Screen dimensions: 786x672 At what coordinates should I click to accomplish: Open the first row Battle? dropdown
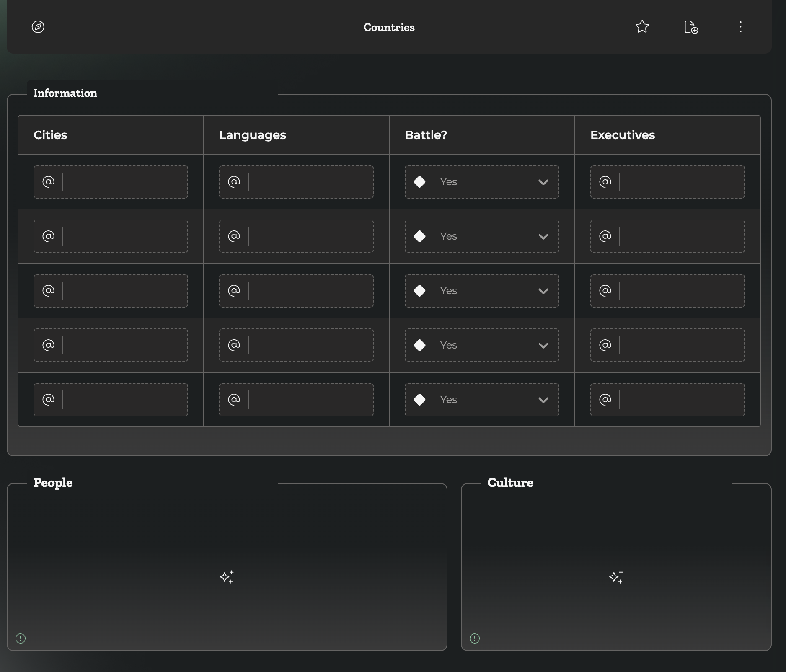click(x=481, y=182)
